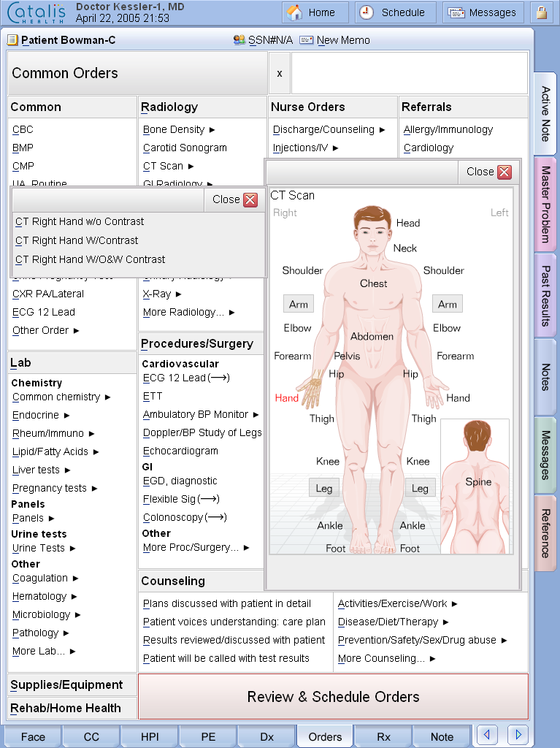Click Review & Schedule Orders button
Image resolution: width=560 pixels, height=748 pixels.
[333, 696]
